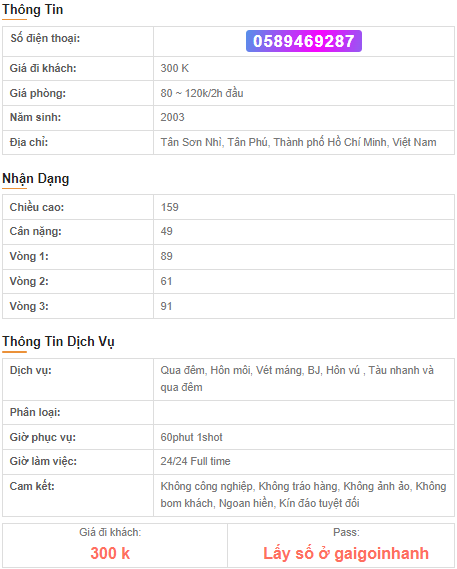457x569 pixels.
Task: Click the '300 K' price value cell
Action: coord(304,68)
